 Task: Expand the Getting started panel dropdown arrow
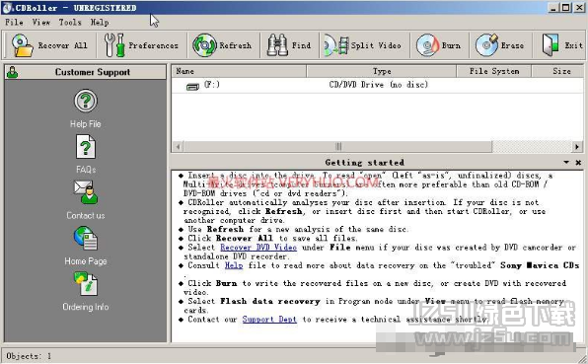[566, 163]
